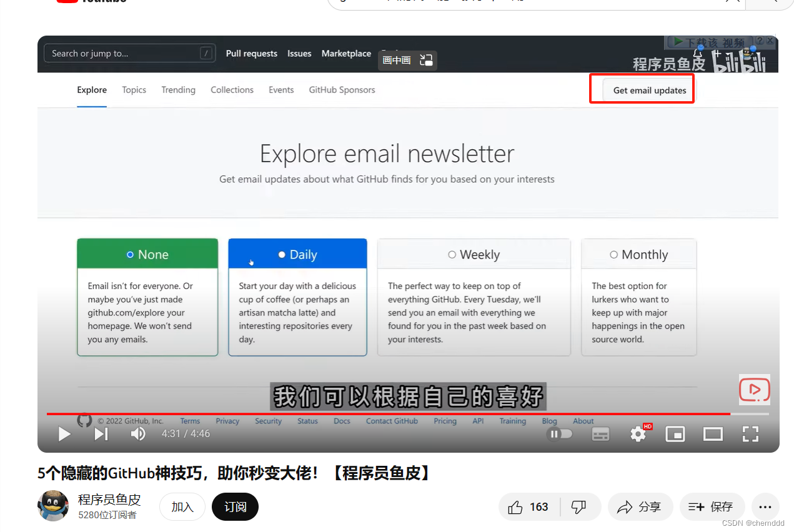Viewport: 794px width, 532px height.
Task: Open the Collections tab
Action: [x=232, y=90]
